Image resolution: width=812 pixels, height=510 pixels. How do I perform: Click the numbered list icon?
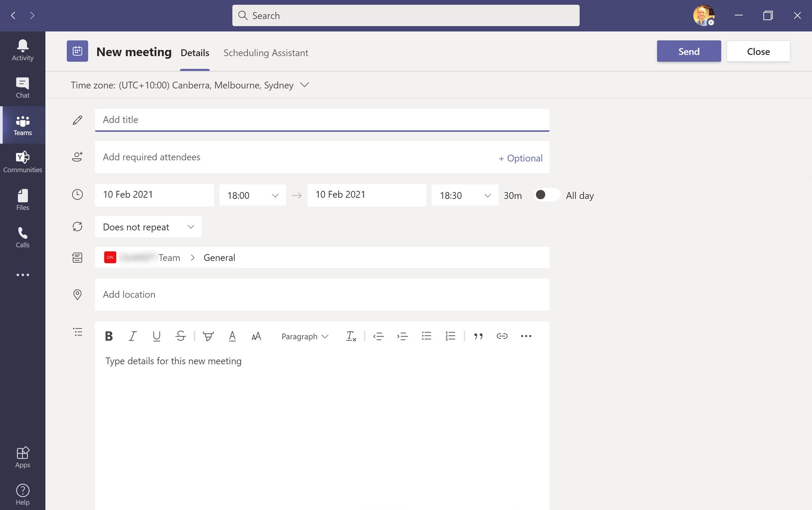click(450, 335)
